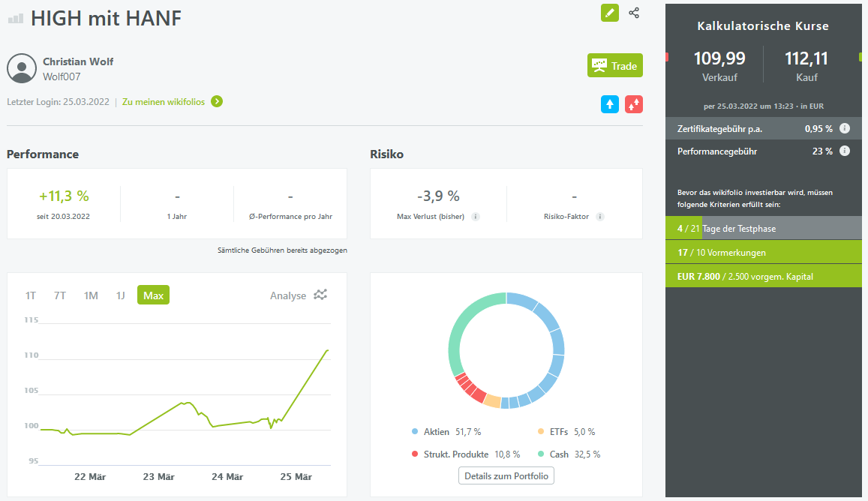Click Christian Wolf profile avatar
Screen dimensions: 868x501
pyautogui.click(x=22, y=68)
